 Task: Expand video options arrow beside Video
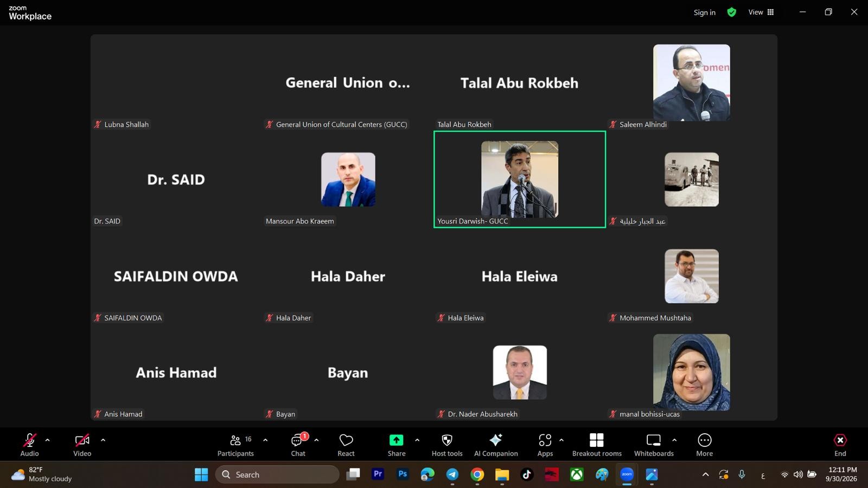click(x=103, y=440)
